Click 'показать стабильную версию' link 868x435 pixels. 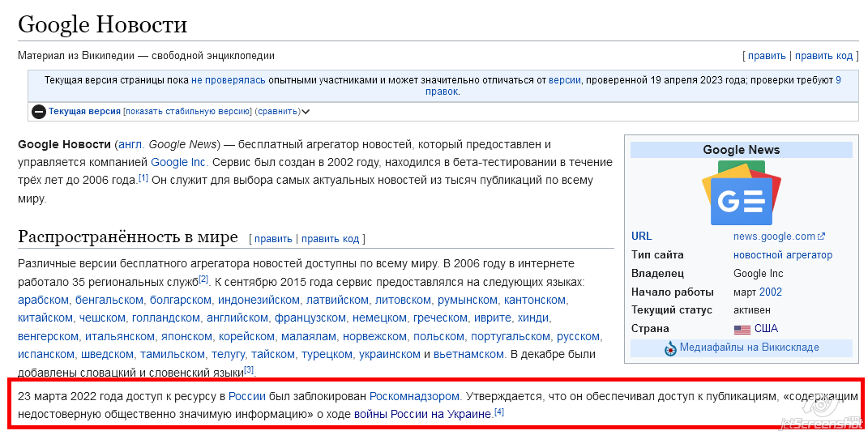[188, 111]
